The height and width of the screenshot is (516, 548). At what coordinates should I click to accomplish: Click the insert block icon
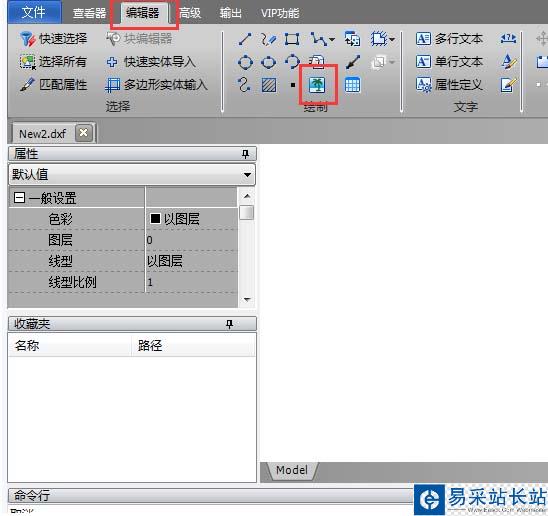click(x=352, y=38)
